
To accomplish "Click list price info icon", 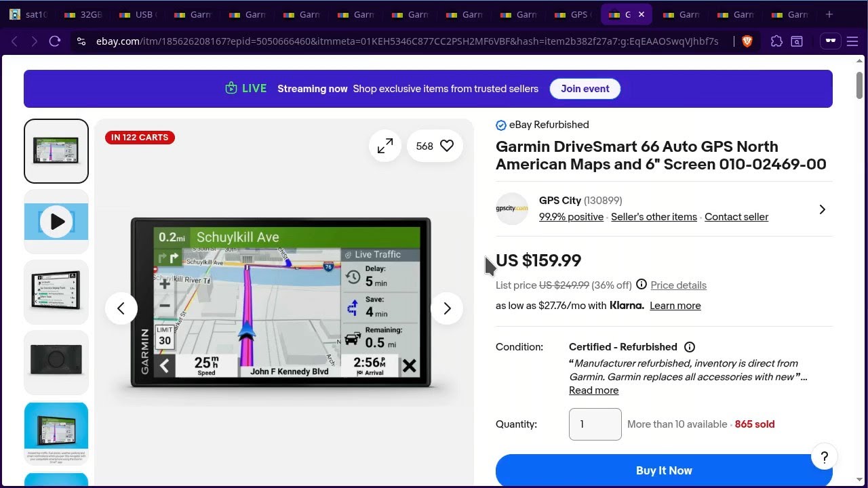I will coord(642,285).
